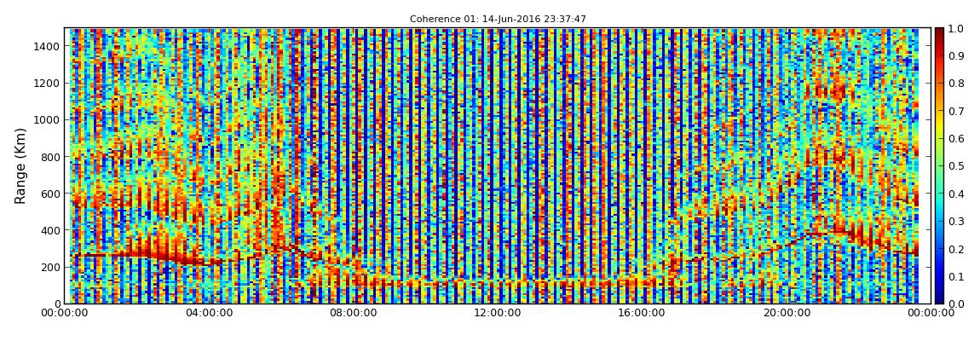The image size is (980, 347).
Task: Click the 16:00:00 time axis label
Action: pos(641,313)
